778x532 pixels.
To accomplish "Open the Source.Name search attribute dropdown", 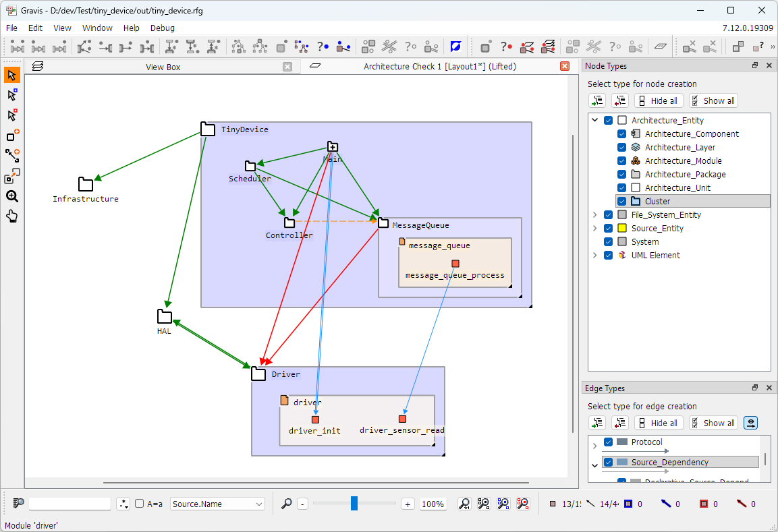I will 217,504.
